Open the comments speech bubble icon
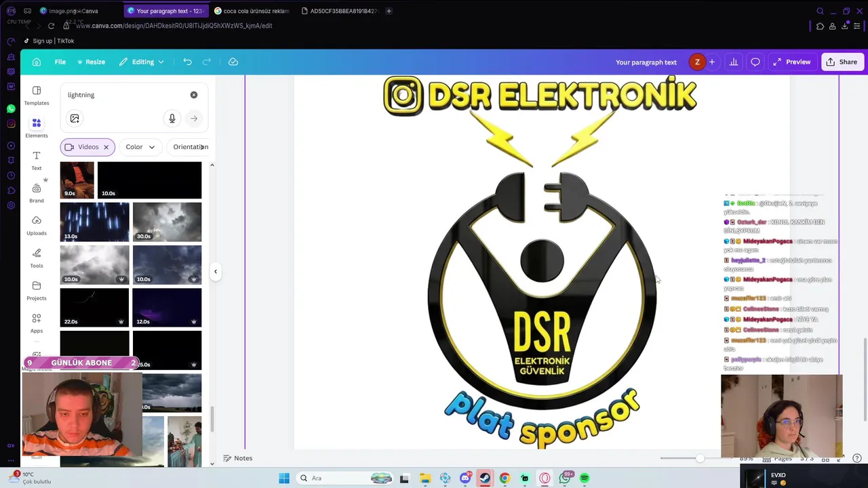This screenshot has width=868, height=488. pyautogui.click(x=755, y=62)
